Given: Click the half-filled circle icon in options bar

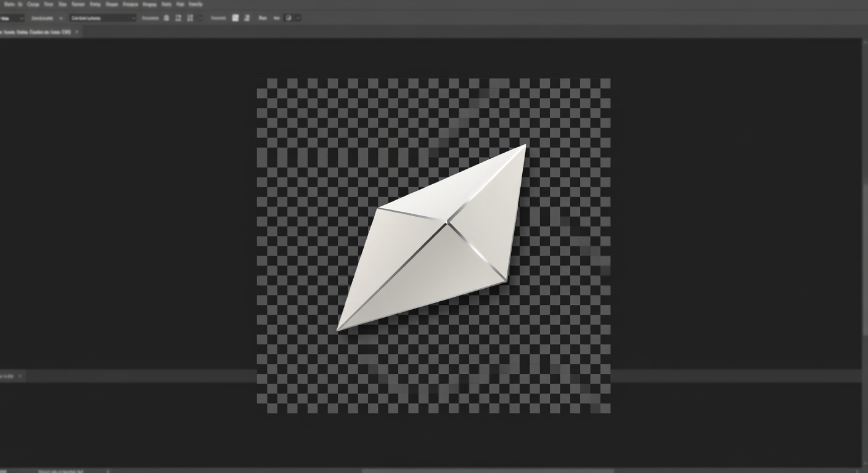Looking at the screenshot, I should pos(289,18).
